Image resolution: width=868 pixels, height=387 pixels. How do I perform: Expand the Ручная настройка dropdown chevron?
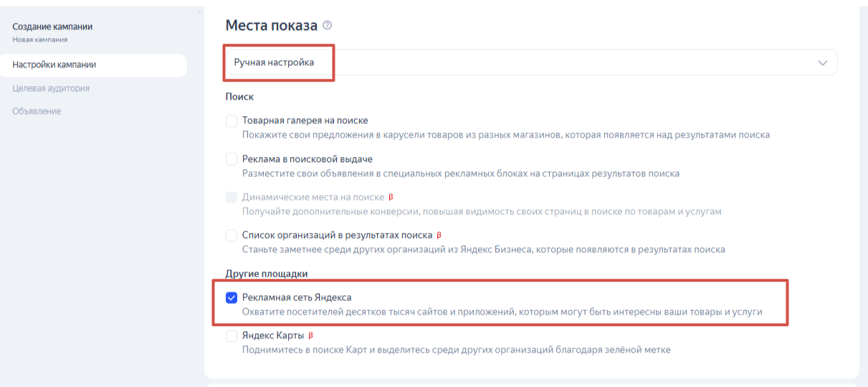pos(823,63)
